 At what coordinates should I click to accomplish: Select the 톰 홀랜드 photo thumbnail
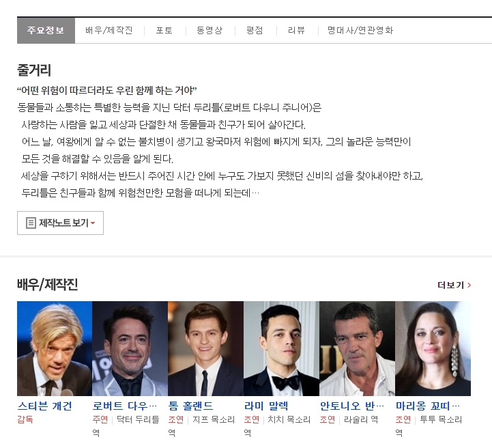tap(205, 348)
